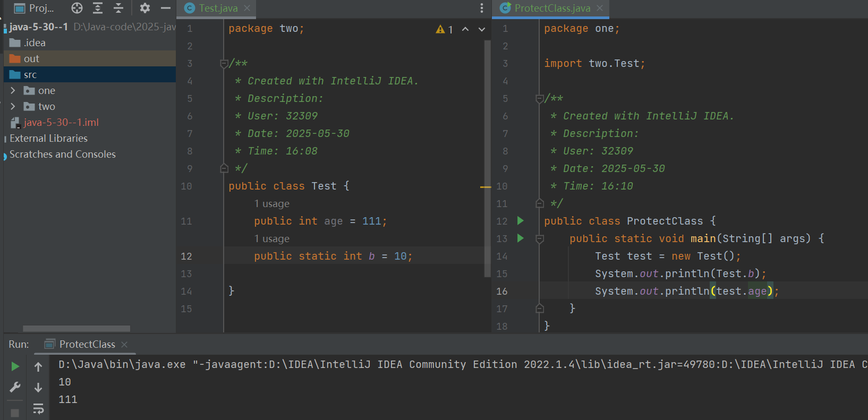
Task: Click 'import two.Test;' statement
Action: [594, 64]
